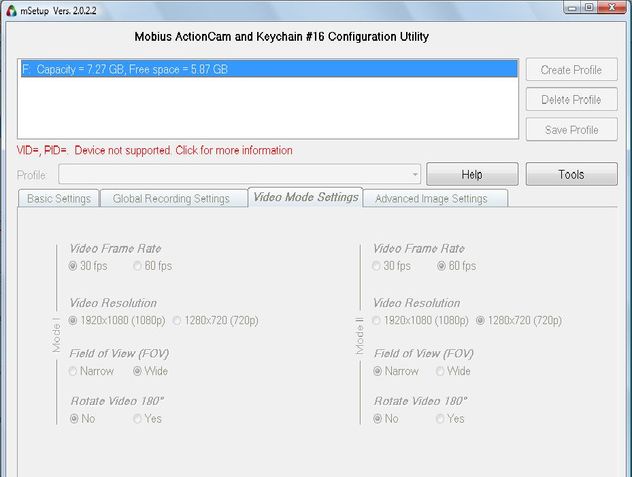This screenshot has width=632, height=477.
Task: Select 60 fps for Mode II
Action: click(x=457, y=266)
